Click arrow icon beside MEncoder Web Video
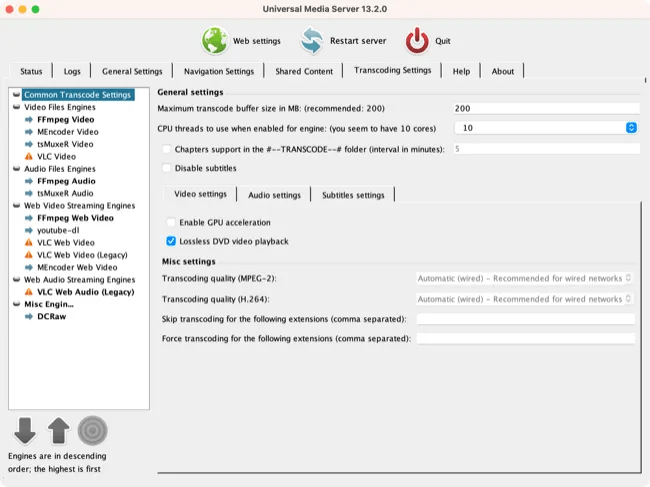Image resolution: width=650 pixels, height=487 pixels. (29, 267)
